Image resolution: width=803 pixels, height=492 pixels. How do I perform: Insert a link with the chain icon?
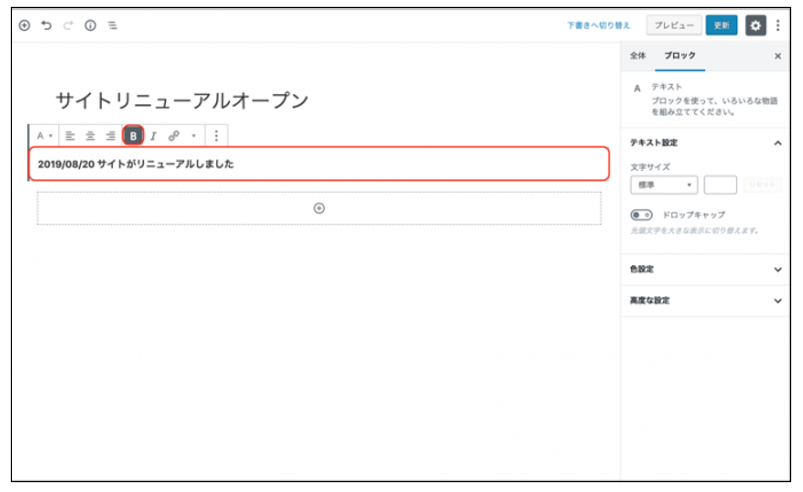tap(174, 135)
